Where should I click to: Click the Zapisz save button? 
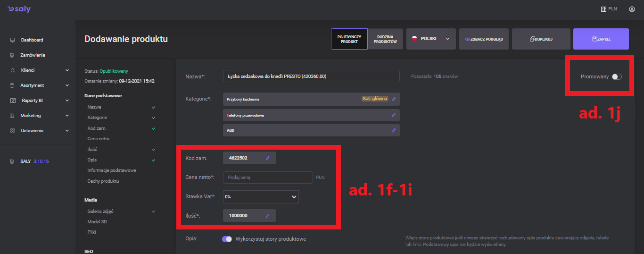click(x=601, y=39)
